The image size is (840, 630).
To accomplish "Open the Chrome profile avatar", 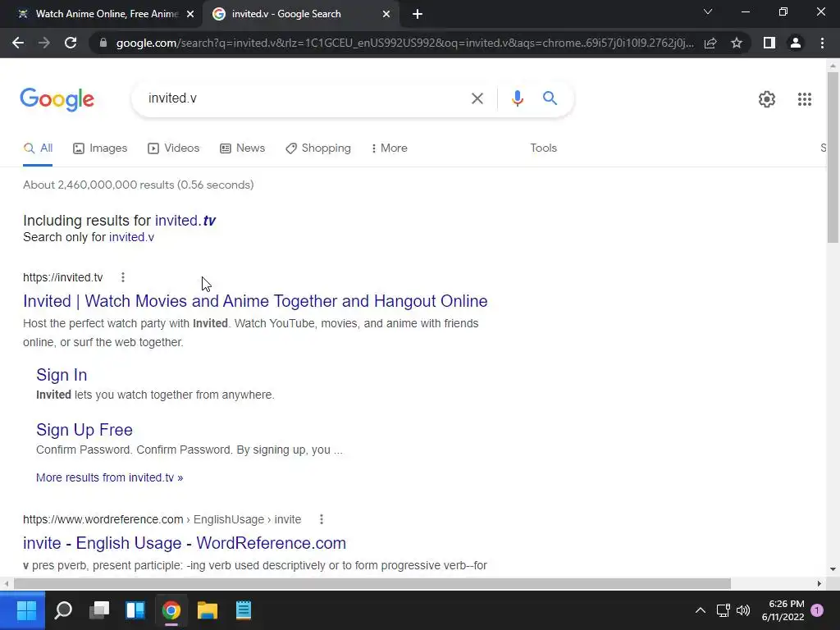I will click(x=796, y=43).
